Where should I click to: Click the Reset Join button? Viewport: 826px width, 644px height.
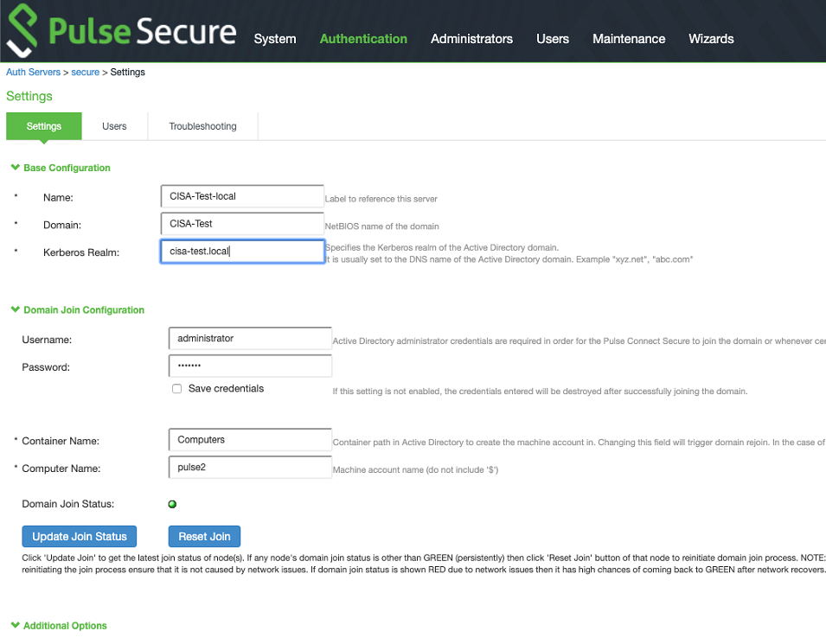pos(204,537)
